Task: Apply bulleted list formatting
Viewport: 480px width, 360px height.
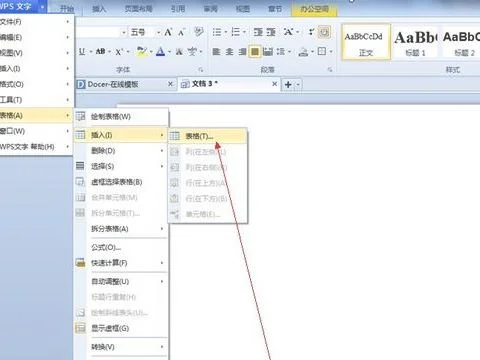Action: coord(217,32)
